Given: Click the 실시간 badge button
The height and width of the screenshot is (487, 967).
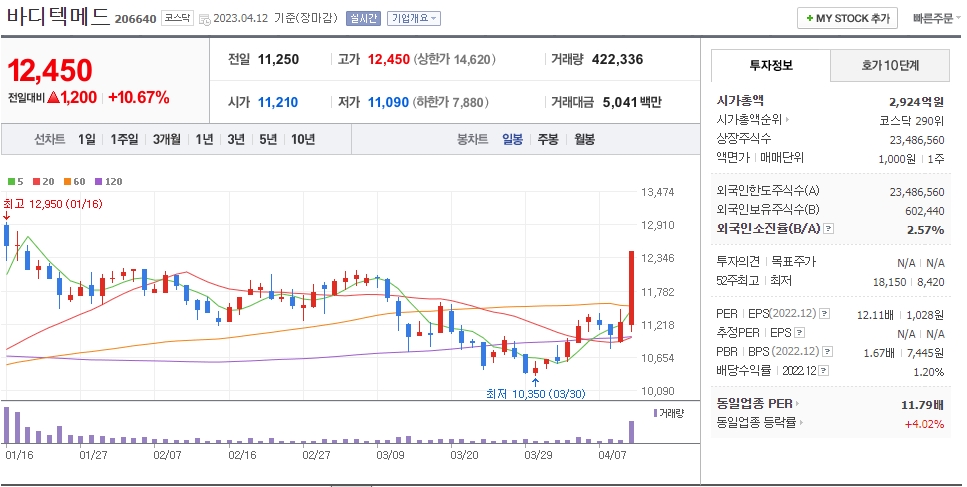Looking at the screenshot, I should point(363,18).
